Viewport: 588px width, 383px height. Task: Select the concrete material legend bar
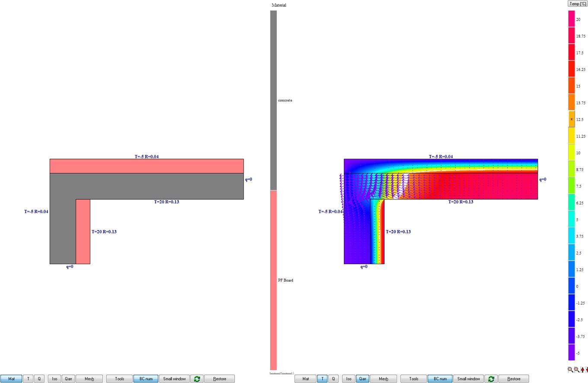(273, 100)
